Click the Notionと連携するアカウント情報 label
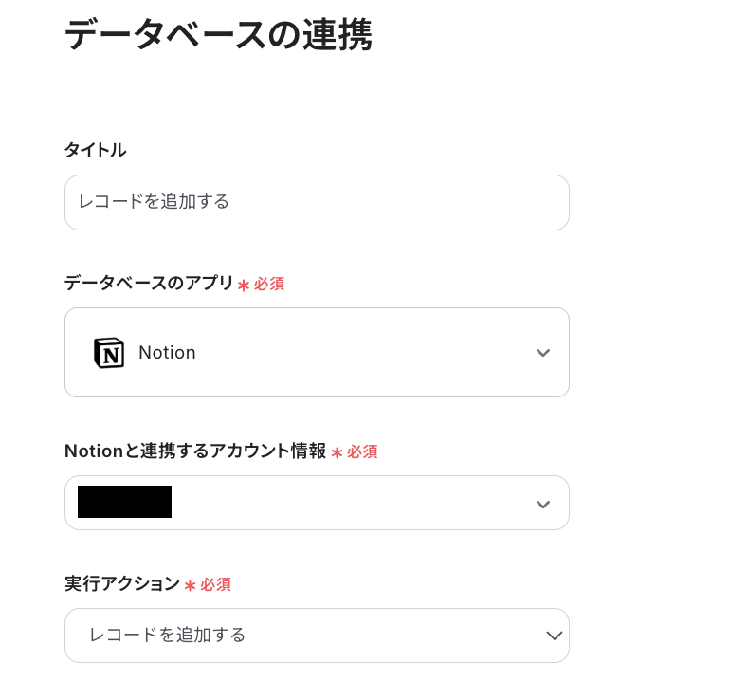730x700 pixels. [x=194, y=451]
